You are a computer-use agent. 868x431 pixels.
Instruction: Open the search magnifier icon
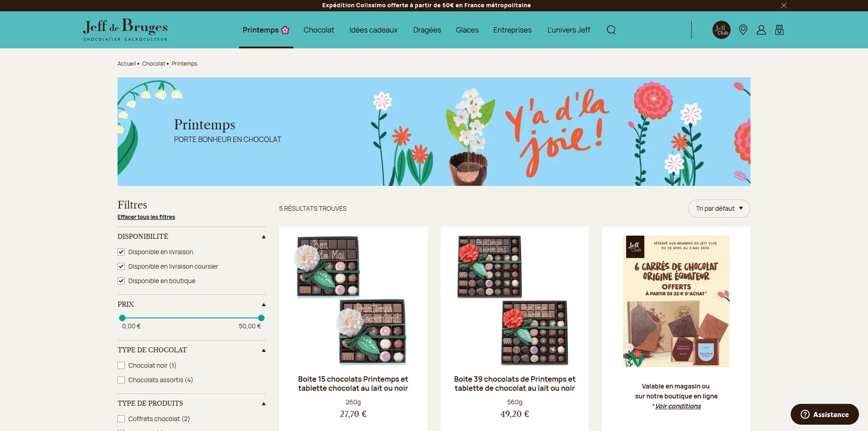pyautogui.click(x=611, y=30)
